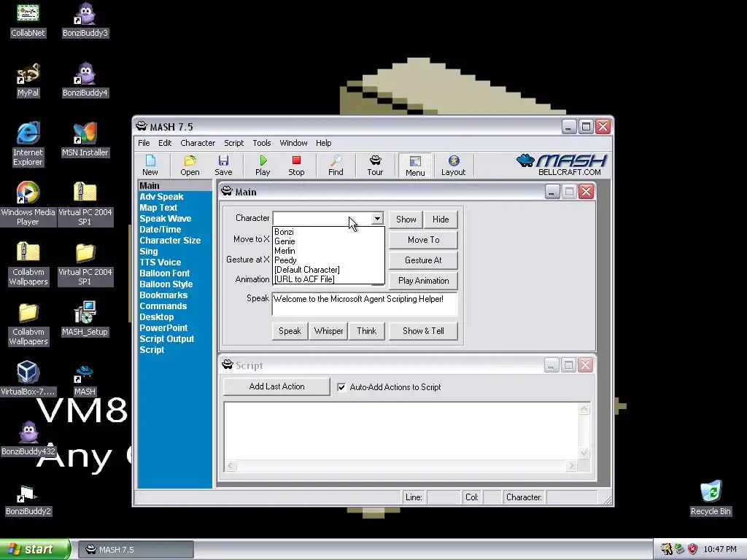747x560 pixels.
Task: Select the Recycle Bin icon
Action: point(711,499)
